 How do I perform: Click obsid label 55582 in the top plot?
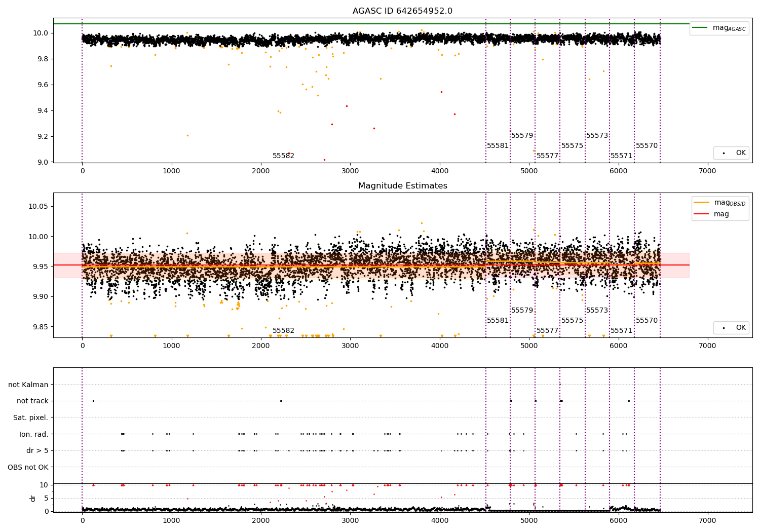tap(283, 156)
